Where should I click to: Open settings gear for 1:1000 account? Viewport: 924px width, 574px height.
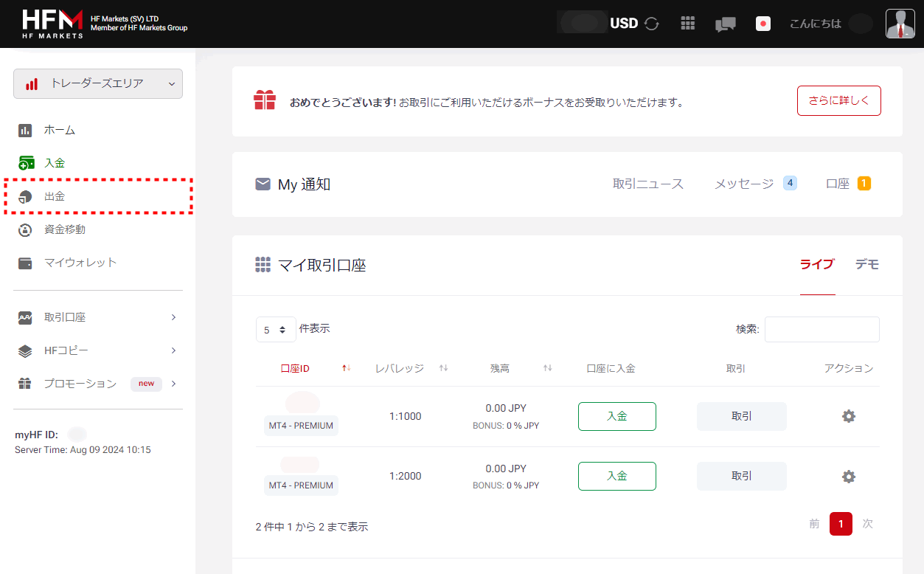(849, 416)
